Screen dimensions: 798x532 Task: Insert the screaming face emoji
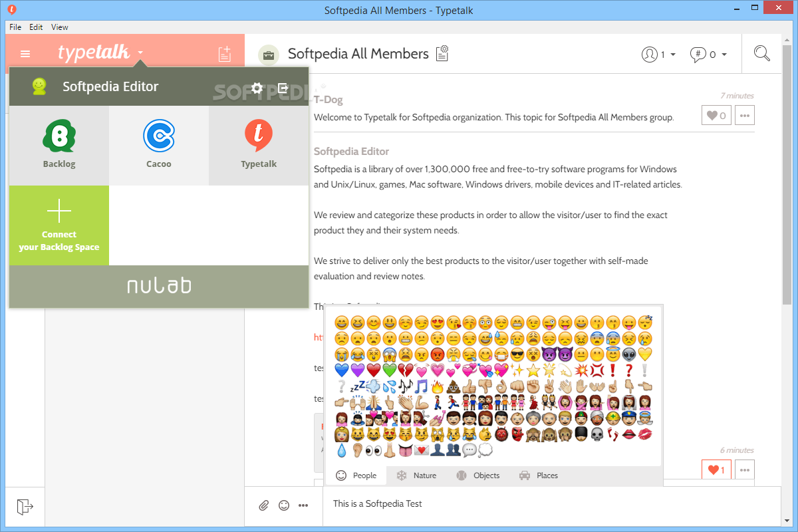(x=390, y=354)
